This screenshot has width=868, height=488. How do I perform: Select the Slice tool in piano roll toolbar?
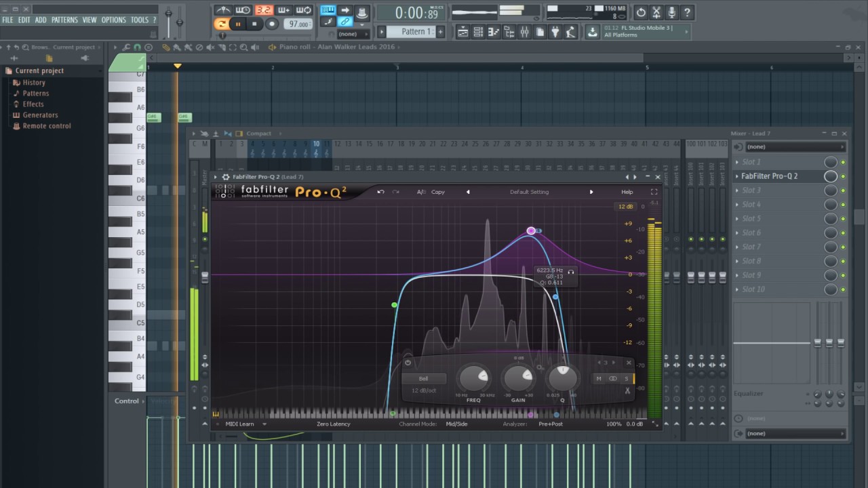tap(222, 47)
